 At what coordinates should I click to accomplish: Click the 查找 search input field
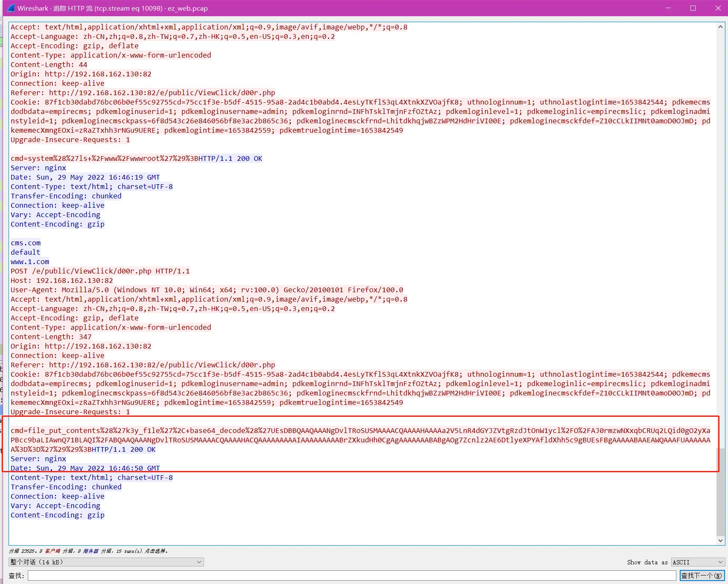[x=352, y=575]
